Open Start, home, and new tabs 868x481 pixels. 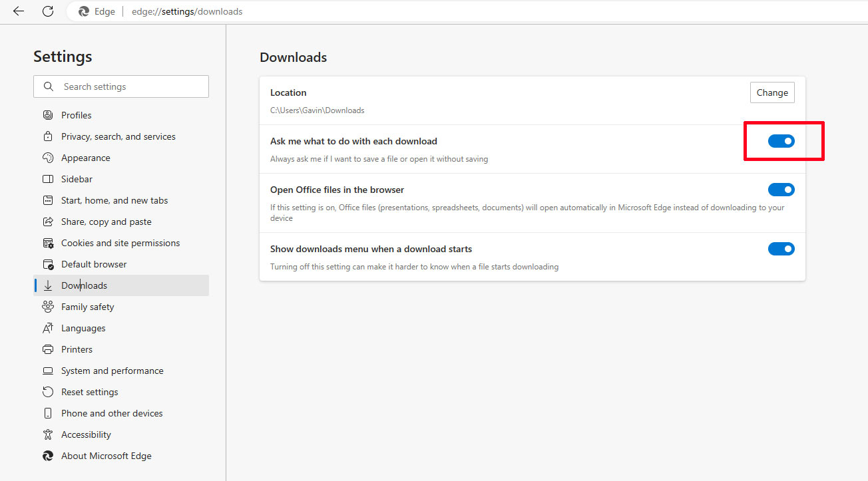point(121,200)
